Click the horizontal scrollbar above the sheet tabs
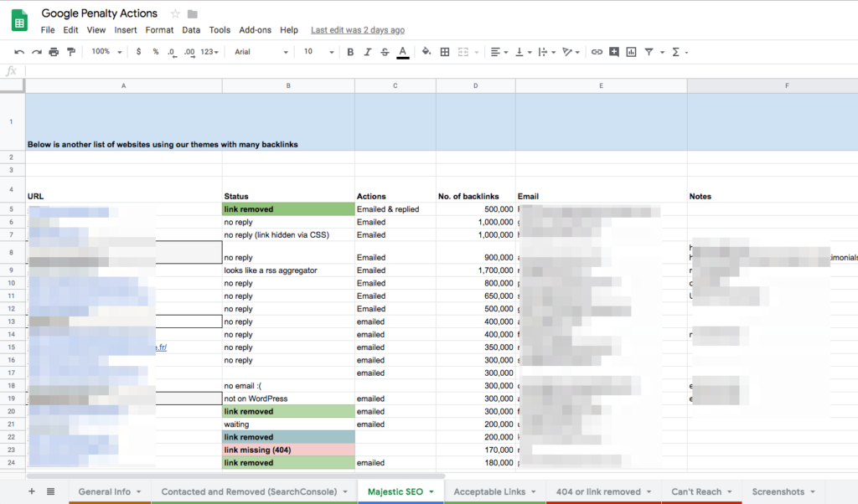The height and width of the screenshot is (504, 858). tap(235, 476)
